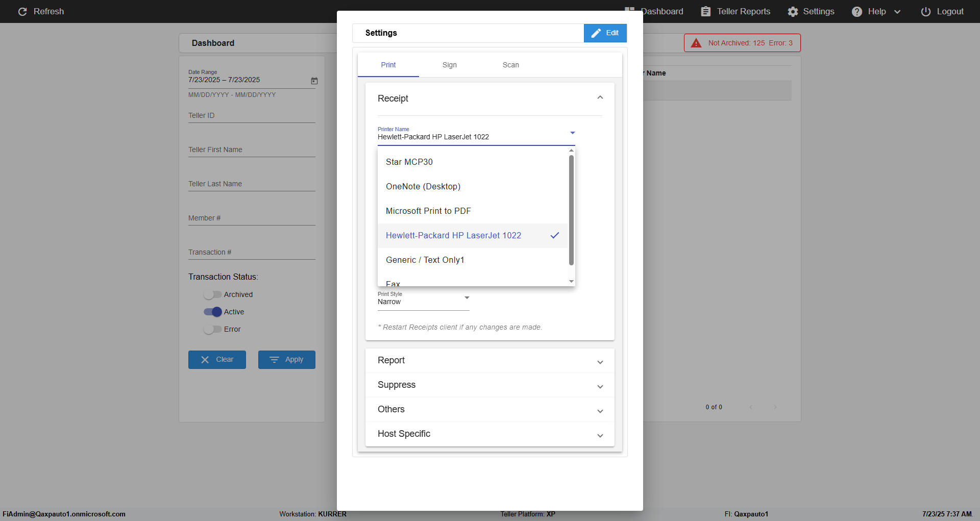Expand the Others section
The height and width of the screenshot is (521, 980).
(x=600, y=411)
